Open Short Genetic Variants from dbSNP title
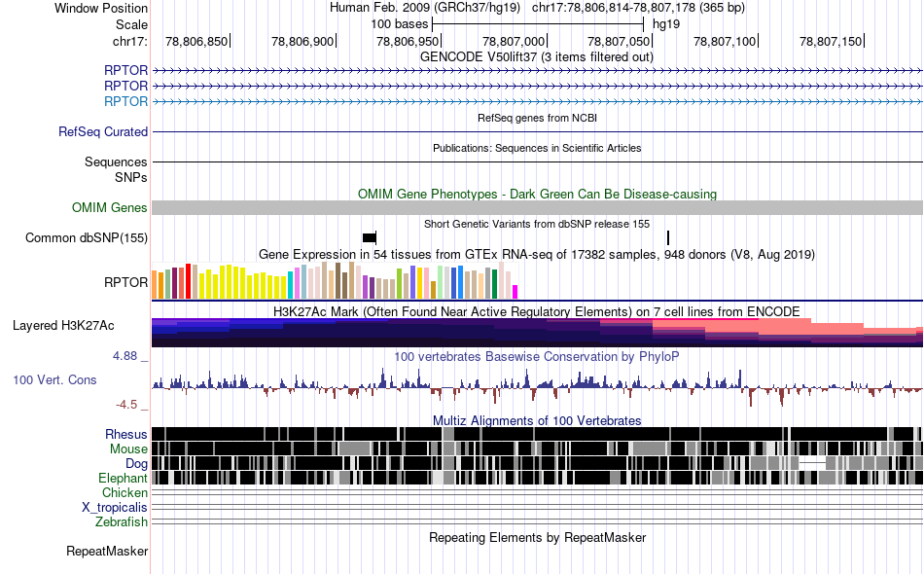The width and height of the screenshot is (924, 574). [x=537, y=224]
